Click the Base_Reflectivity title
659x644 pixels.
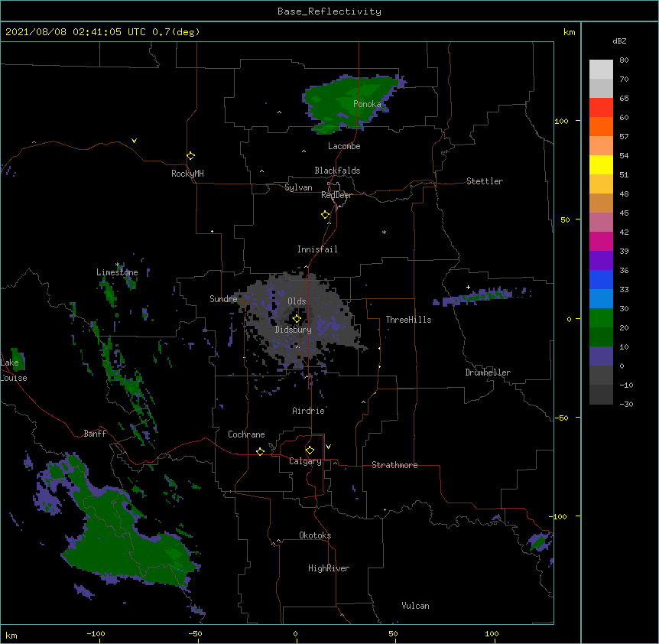pyautogui.click(x=329, y=11)
